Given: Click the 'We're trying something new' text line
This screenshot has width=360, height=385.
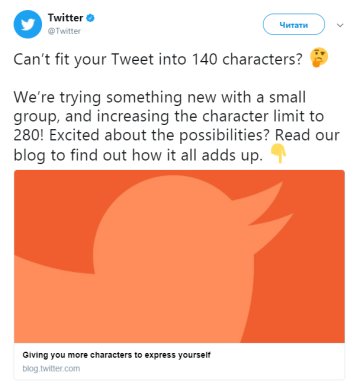Looking at the screenshot, I should coord(160,97).
